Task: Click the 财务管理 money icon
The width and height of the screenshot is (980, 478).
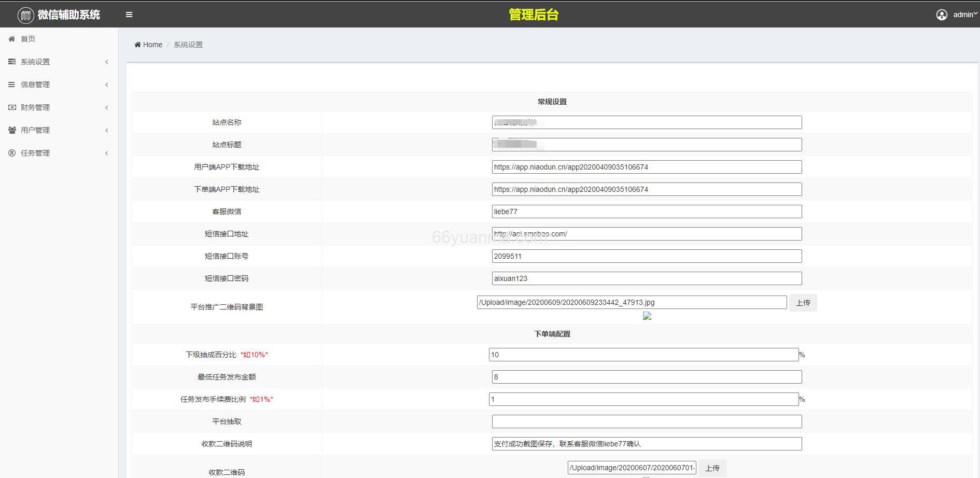Action: pos(11,107)
